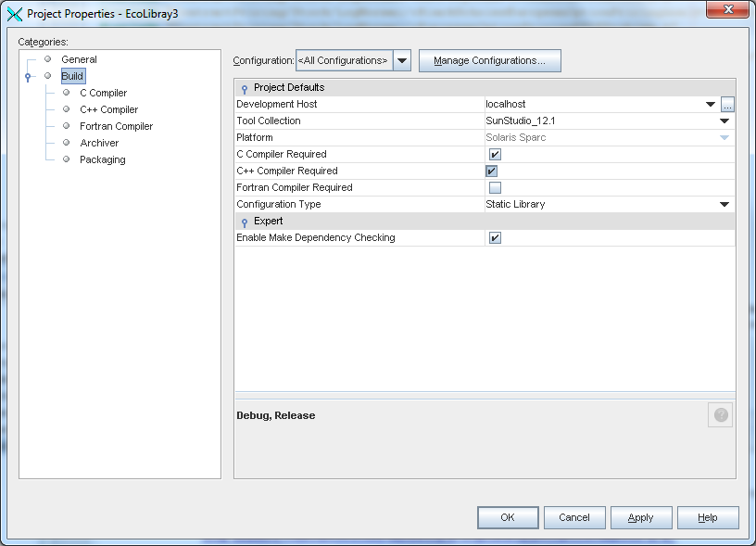Click the NetBeans icon in title bar
The image size is (756, 546).
pos(15,14)
